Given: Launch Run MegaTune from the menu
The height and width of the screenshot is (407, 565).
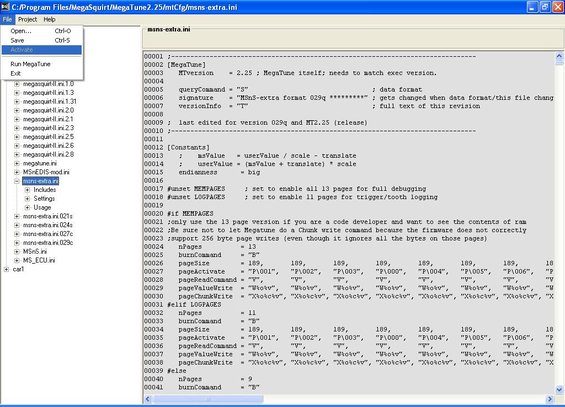Looking at the screenshot, I should point(42,64).
